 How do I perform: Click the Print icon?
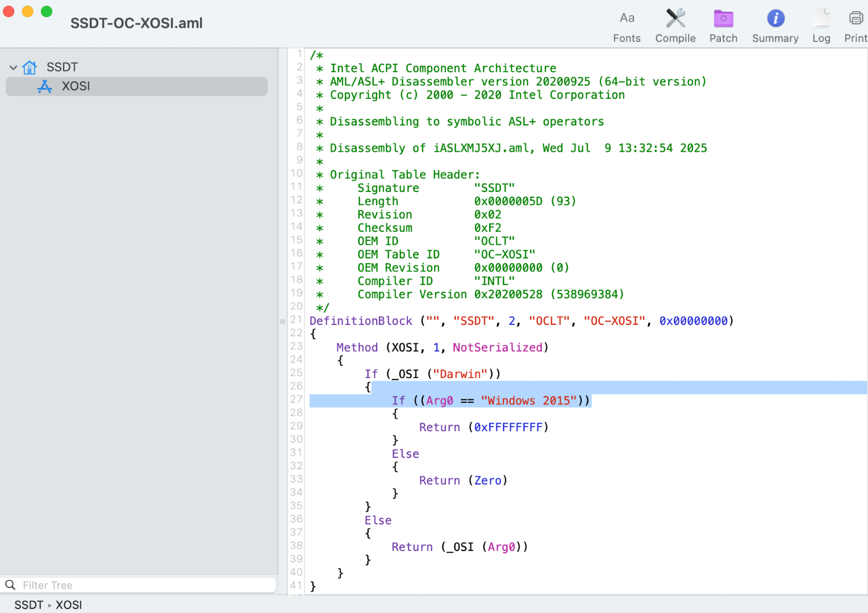856,18
